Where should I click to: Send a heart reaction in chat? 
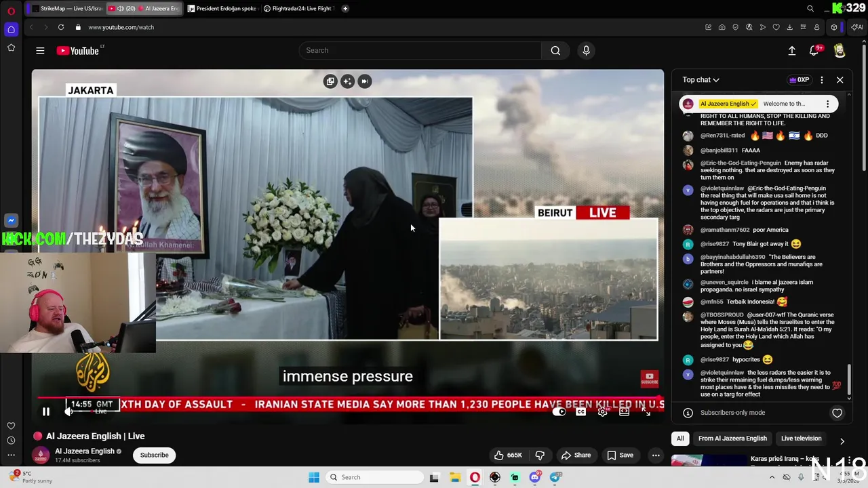pyautogui.click(x=837, y=413)
